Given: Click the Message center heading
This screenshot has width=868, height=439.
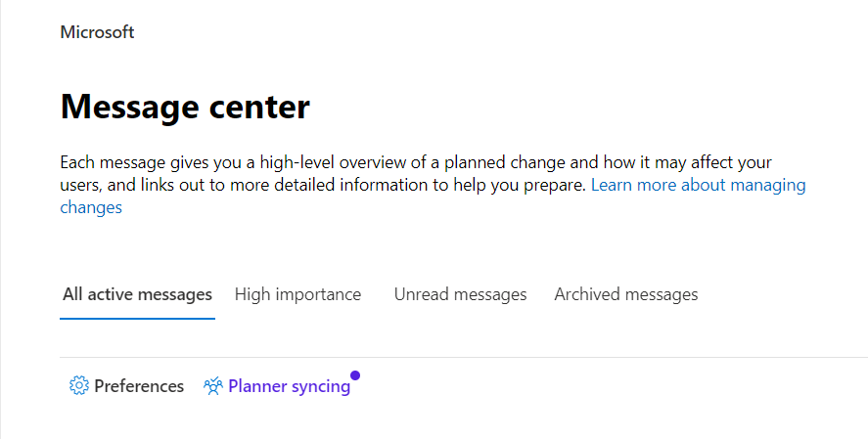Looking at the screenshot, I should (185, 107).
